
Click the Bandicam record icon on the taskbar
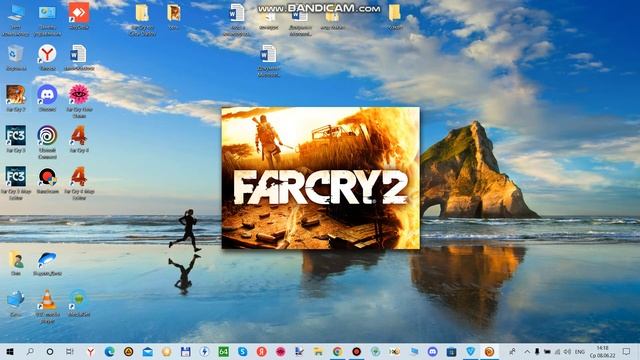356,351
